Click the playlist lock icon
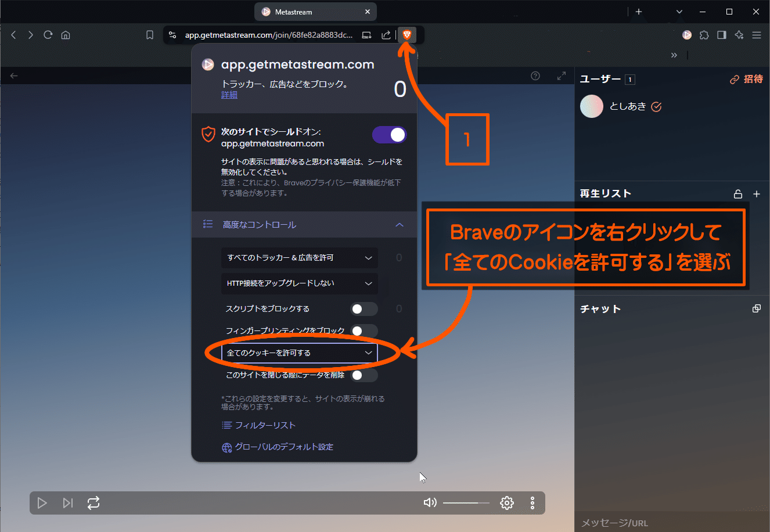 click(x=738, y=194)
